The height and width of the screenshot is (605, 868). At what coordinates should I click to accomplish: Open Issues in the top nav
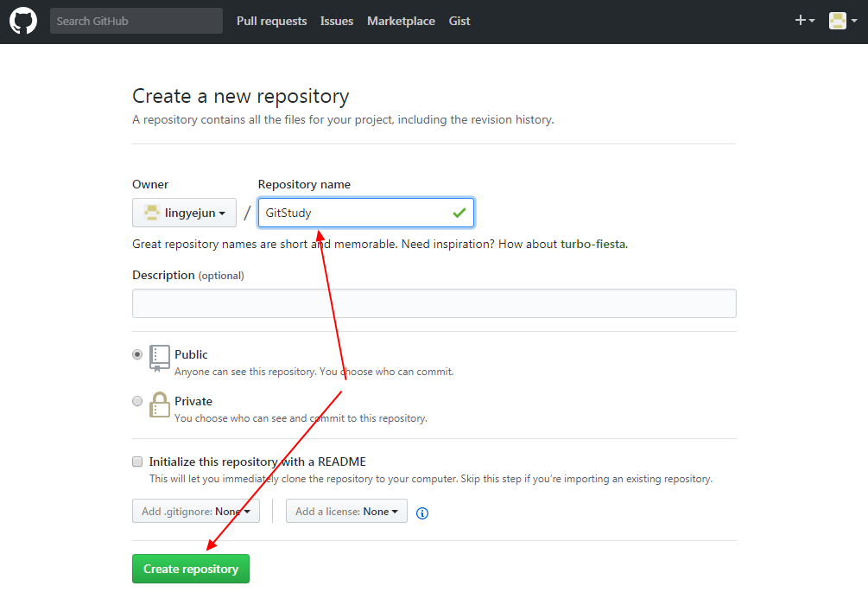coord(337,21)
